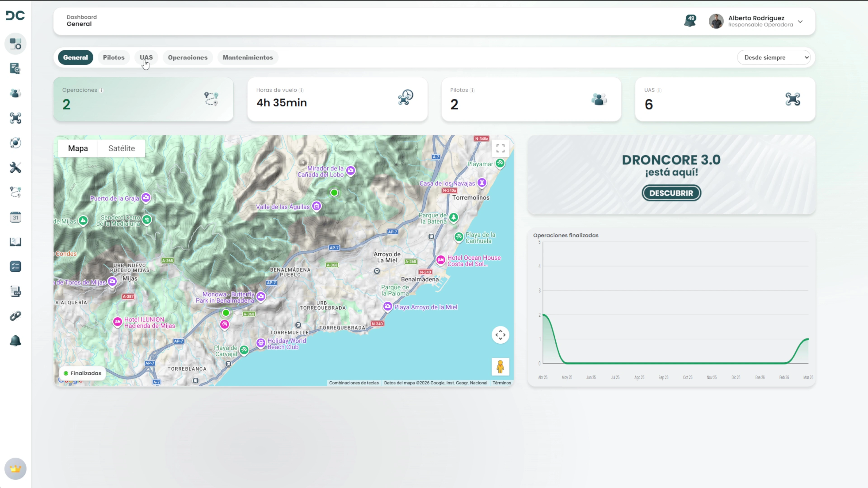Open the drone icon in the sidebar

[x=16, y=118]
